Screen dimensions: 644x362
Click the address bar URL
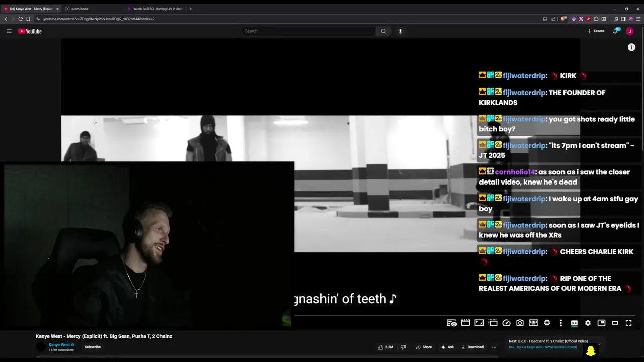(x=99, y=19)
